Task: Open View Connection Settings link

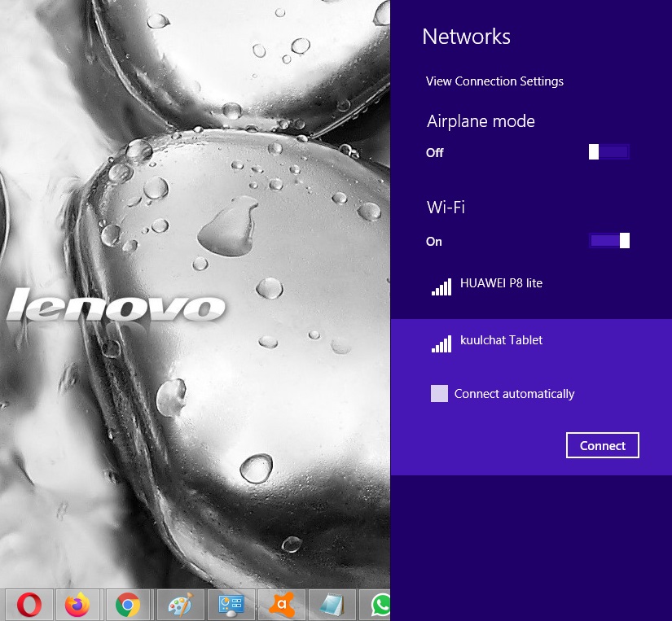Action: click(494, 81)
